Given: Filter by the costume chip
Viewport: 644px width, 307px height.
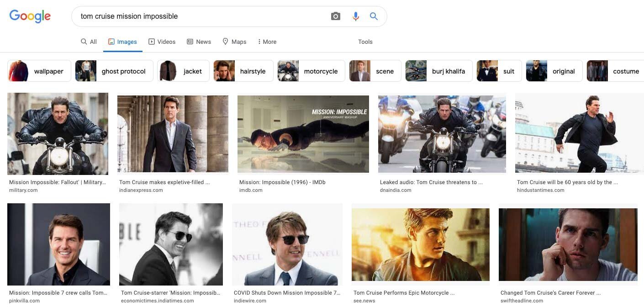Looking at the screenshot, I should click(615, 71).
